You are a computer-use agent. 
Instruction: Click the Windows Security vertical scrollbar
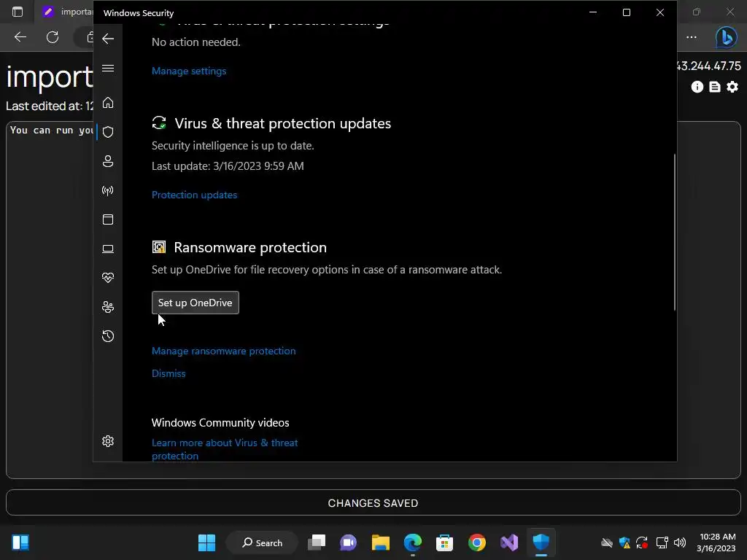pyautogui.click(x=675, y=233)
